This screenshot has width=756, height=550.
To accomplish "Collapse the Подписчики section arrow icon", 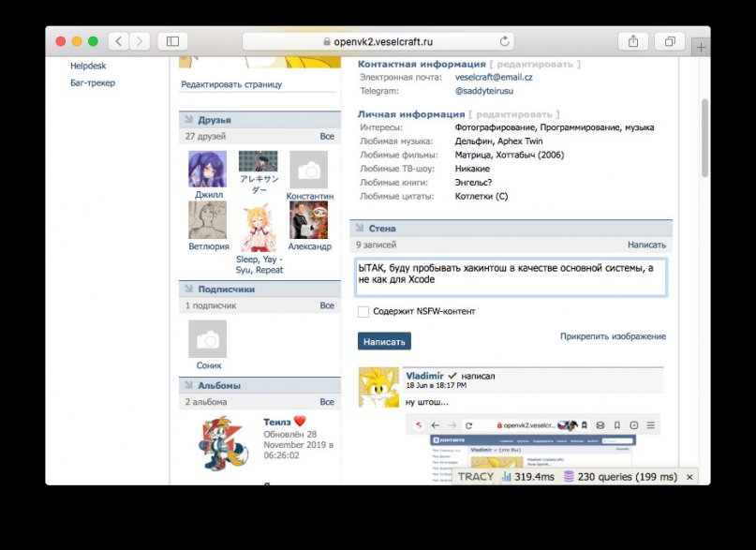I will point(188,289).
